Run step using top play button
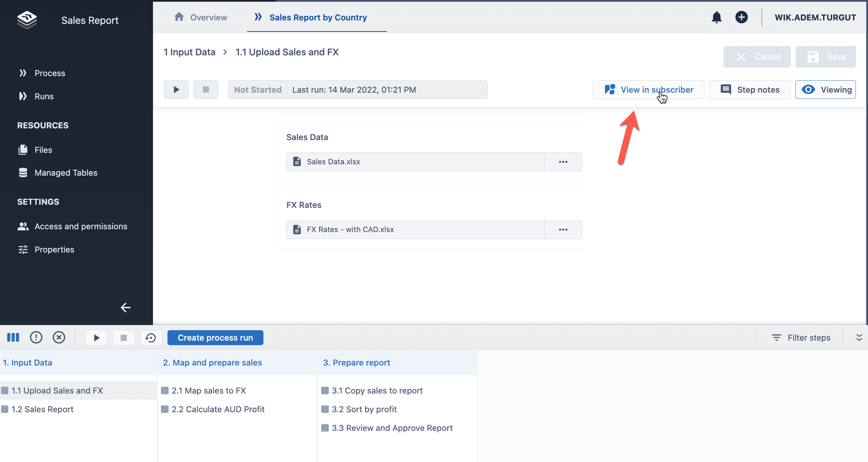 [x=176, y=90]
